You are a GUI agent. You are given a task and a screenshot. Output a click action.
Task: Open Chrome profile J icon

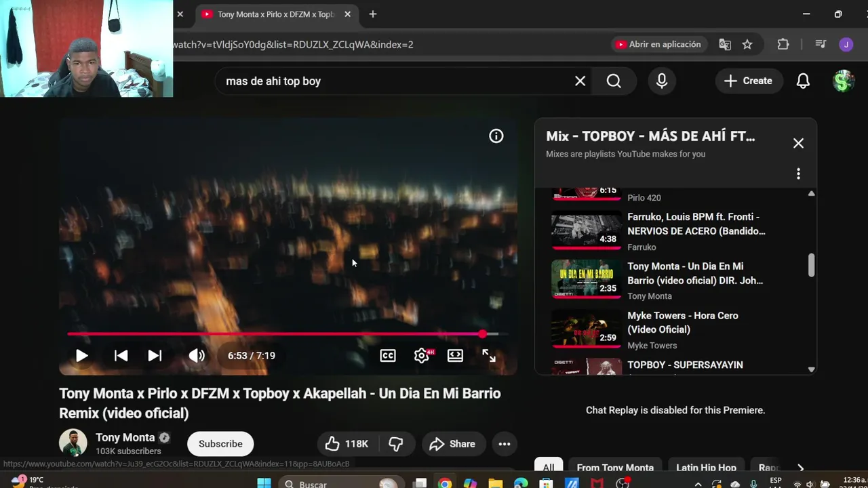click(846, 45)
